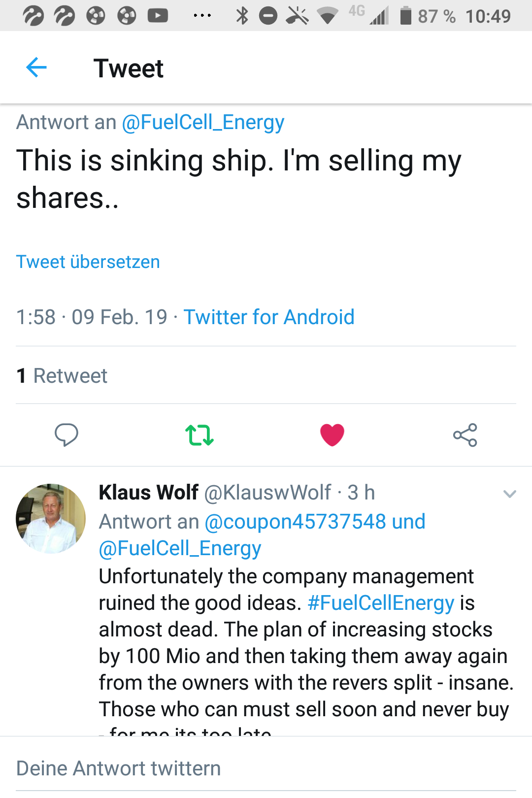Image resolution: width=532 pixels, height=798 pixels.
Task: Expand Klaus Wolf tweet options chevron
Action: click(510, 494)
